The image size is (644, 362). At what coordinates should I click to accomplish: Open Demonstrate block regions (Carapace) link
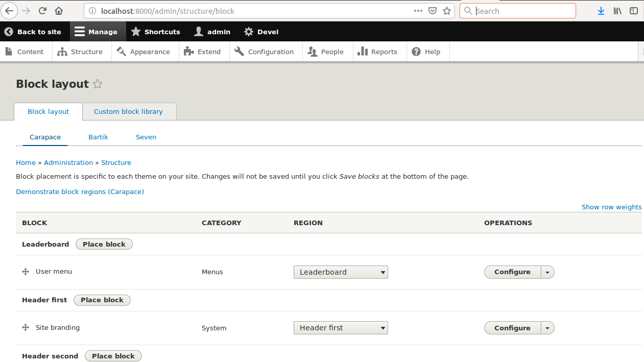[80, 192]
